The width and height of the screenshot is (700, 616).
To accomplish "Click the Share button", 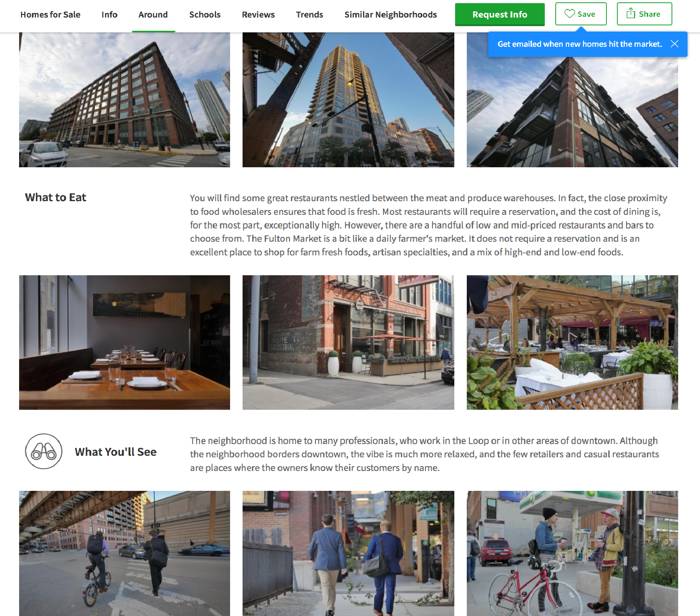I will point(644,14).
